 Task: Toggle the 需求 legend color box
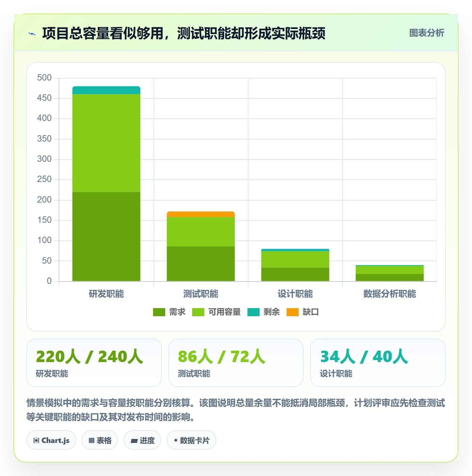click(x=159, y=312)
